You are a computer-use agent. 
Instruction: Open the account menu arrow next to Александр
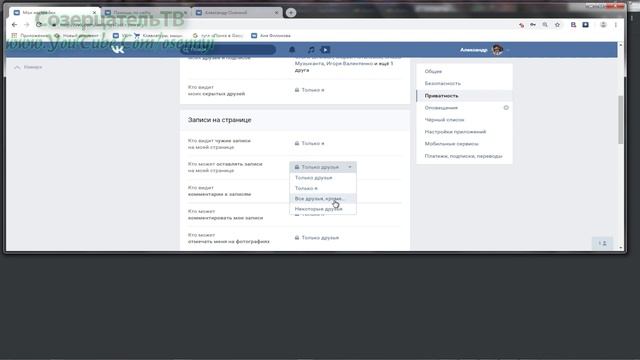(x=508, y=50)
